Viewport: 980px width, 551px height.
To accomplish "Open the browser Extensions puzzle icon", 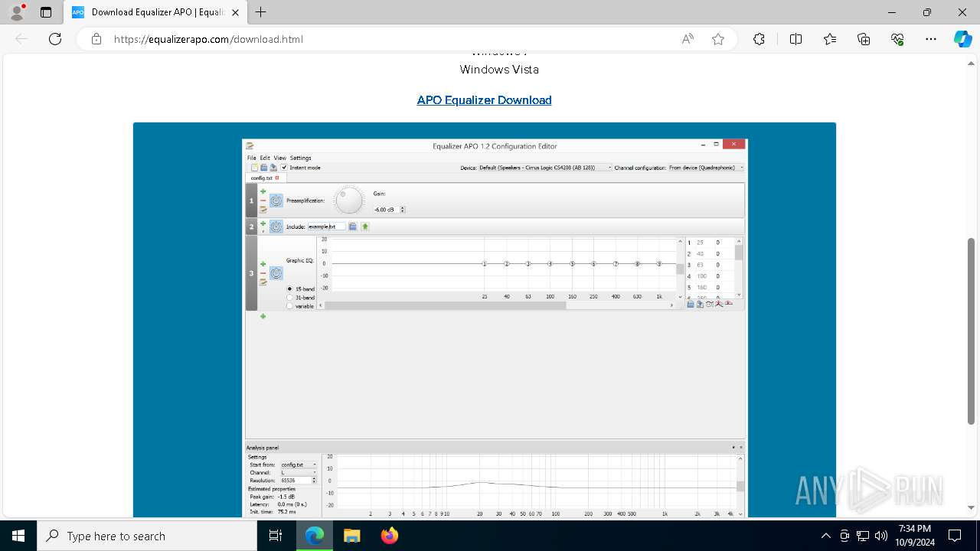I will [x=759, y=39].
